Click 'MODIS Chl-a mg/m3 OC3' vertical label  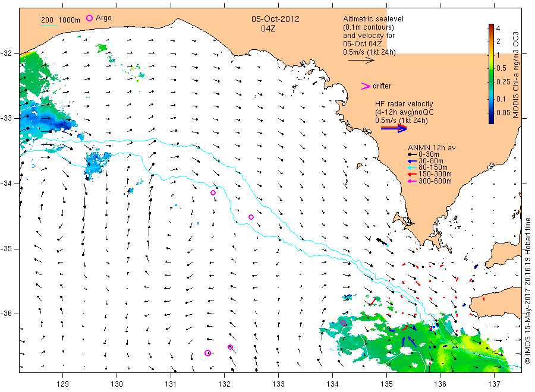pos(515,75)
